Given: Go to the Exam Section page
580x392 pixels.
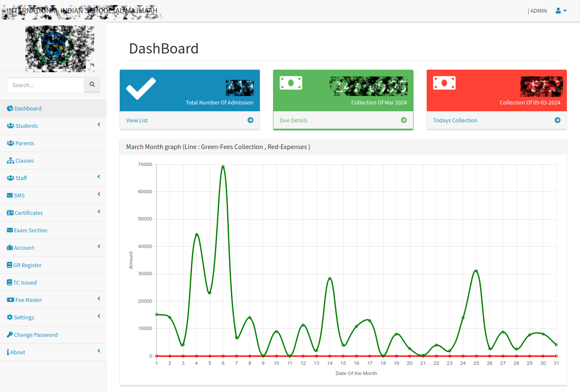Looking at the screenshot, I should click(x=31, y=230).
